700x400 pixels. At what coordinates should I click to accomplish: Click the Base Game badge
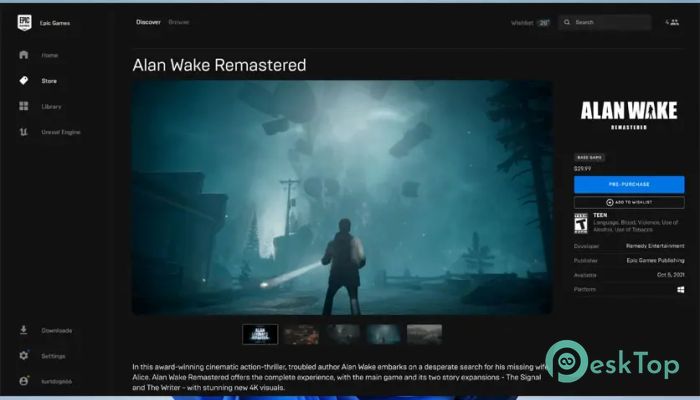coord(589,158)
